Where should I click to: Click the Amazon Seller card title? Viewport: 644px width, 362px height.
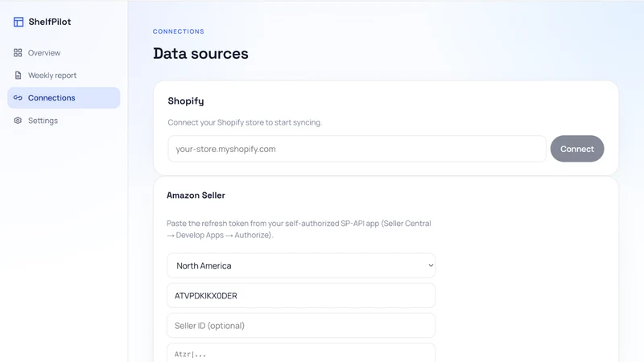[x=196, y=195]
